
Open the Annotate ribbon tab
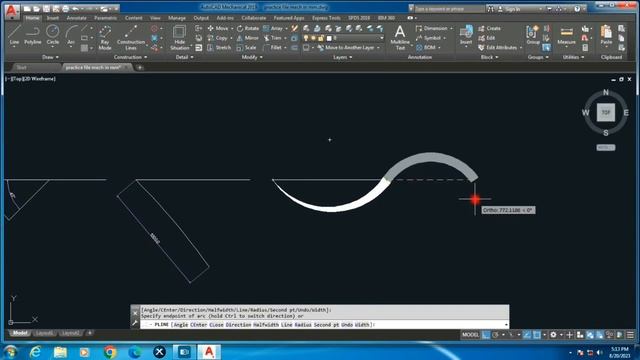click(x=76, y=18)
